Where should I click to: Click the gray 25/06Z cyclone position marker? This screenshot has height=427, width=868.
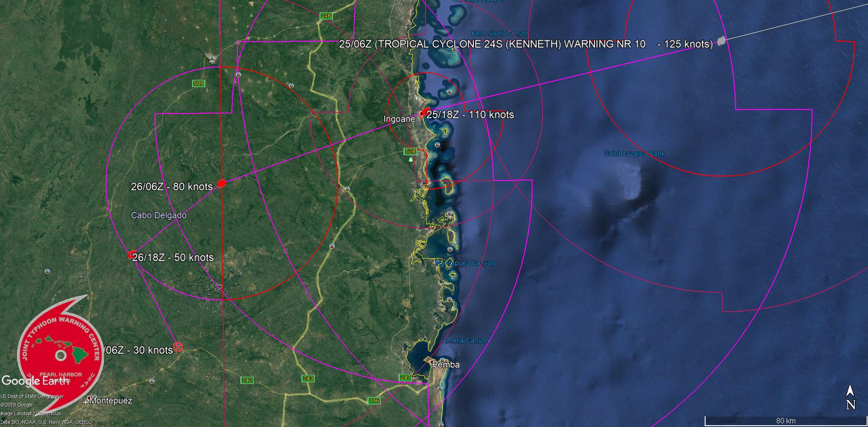pos(722,41)
